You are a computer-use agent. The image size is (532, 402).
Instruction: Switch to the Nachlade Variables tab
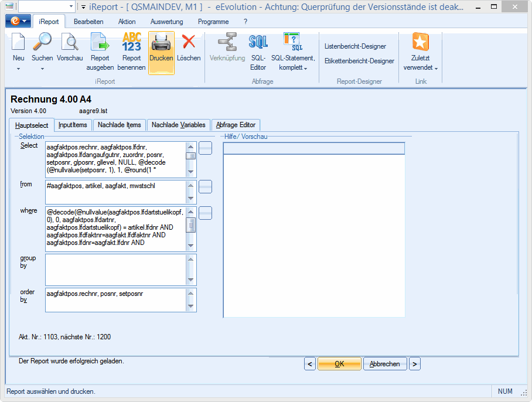point(179,125)
